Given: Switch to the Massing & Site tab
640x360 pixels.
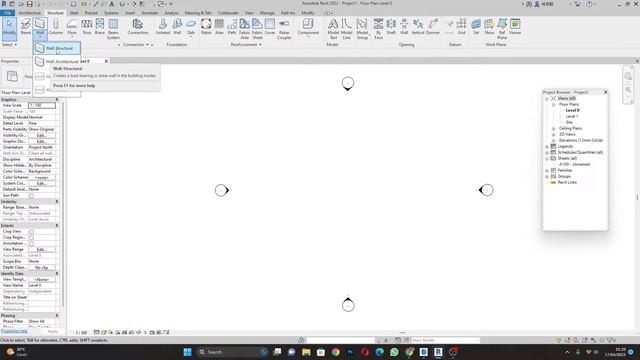Looking at the screenshot, I should click(x=198, y=13).
